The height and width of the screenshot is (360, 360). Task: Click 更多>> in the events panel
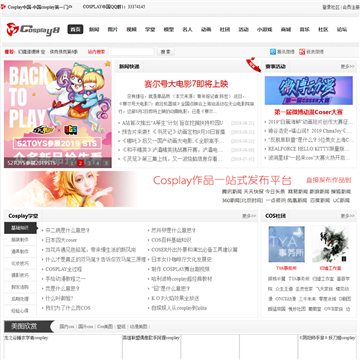click(x=347, y=67)
